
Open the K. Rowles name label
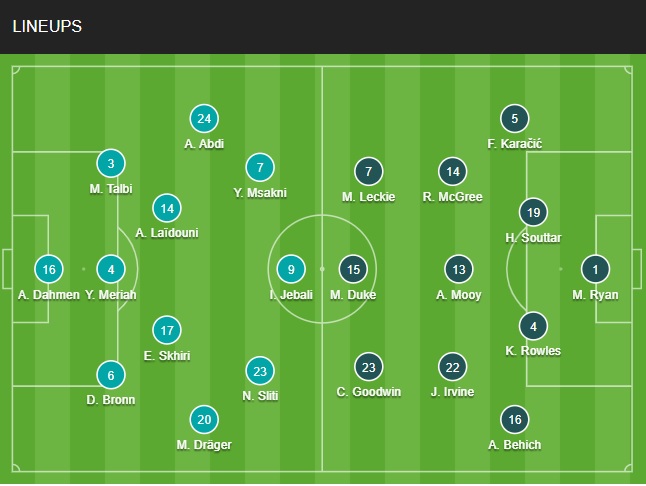(534, 351)
